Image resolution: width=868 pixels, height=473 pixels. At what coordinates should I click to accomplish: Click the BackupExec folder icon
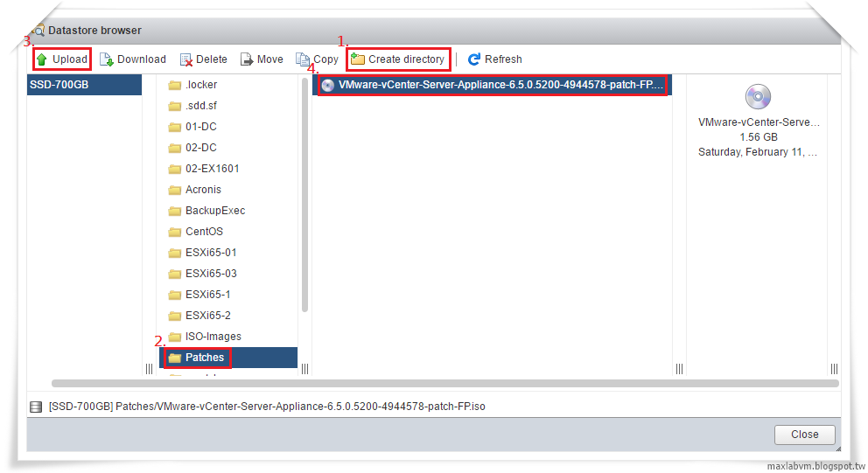click(174, 212)
